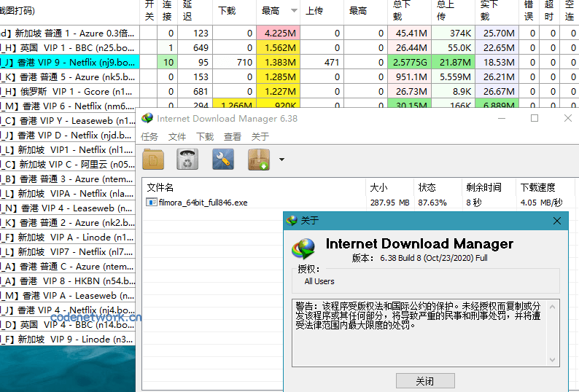The image size is (579, 392).
Task: Open the 文件 menu in IDM
Action: [x=177, y=136]
